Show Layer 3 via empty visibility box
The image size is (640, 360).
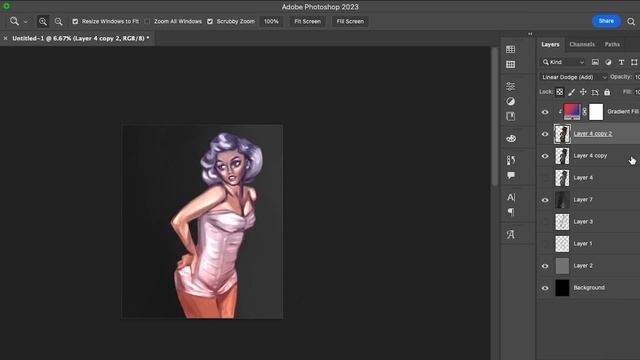click(545, 222)
